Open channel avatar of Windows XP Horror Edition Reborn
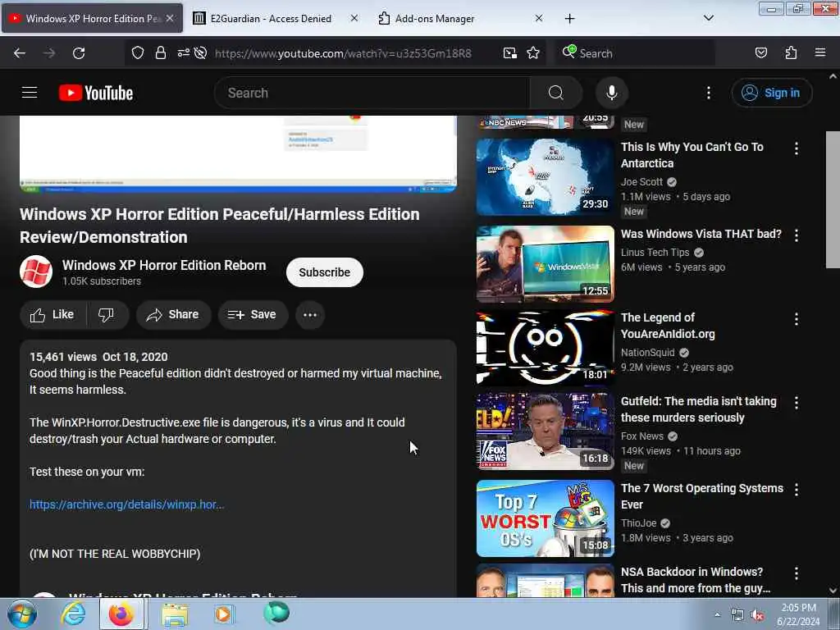The width and height of the screenshot is (840, 630). (36, 272)
